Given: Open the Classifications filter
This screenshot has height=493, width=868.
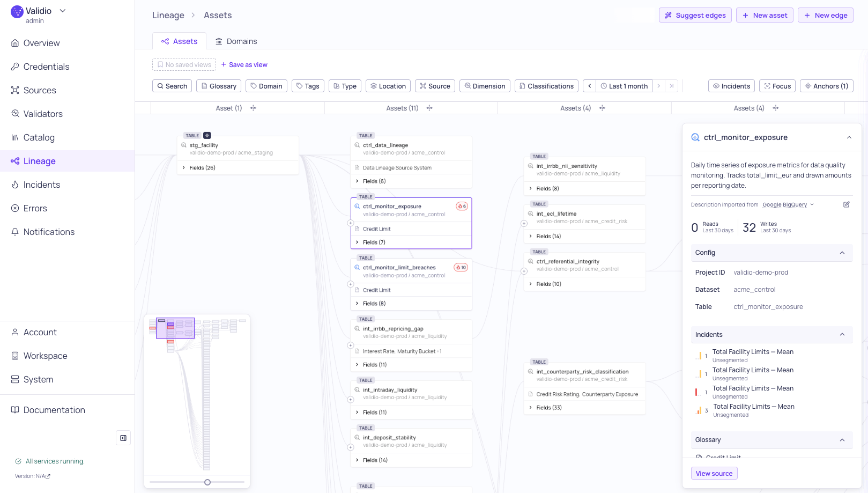Looking at the screenshot, I should tap(546, 86).
